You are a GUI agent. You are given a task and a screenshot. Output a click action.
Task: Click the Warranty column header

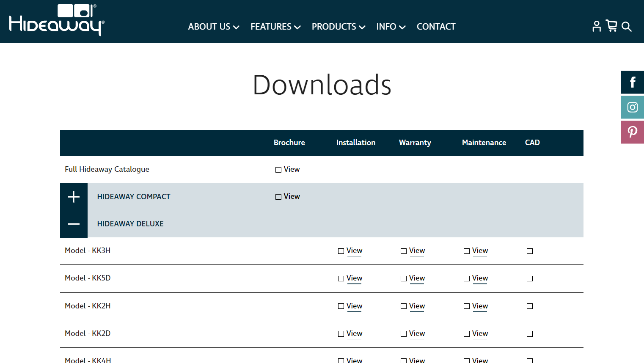click(x=415, y=143)
